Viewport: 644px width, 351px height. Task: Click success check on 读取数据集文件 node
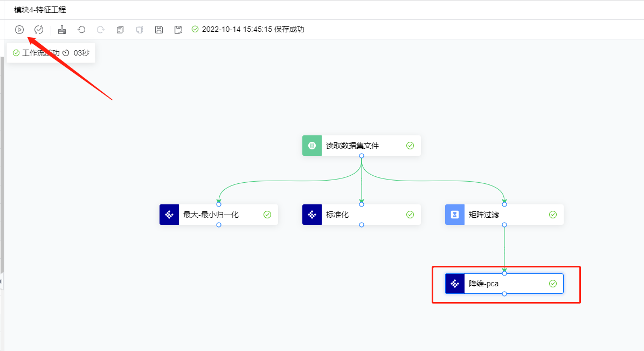(x=410, y=146)
